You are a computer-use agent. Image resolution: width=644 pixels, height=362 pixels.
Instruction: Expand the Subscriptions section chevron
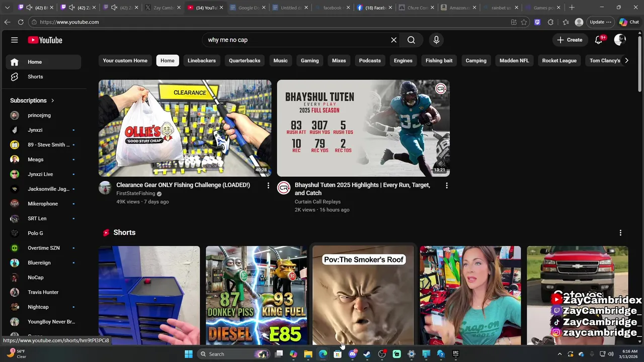pos(52,101)
